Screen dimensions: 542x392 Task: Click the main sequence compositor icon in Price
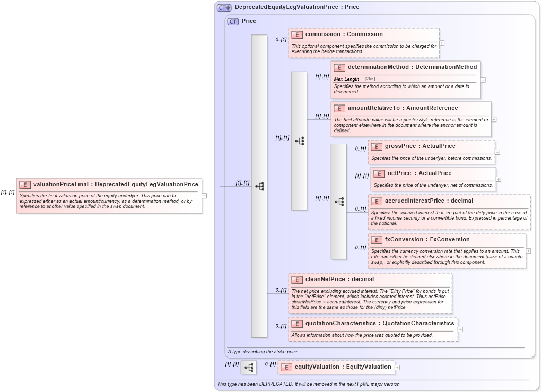click(x=260, y=186)
